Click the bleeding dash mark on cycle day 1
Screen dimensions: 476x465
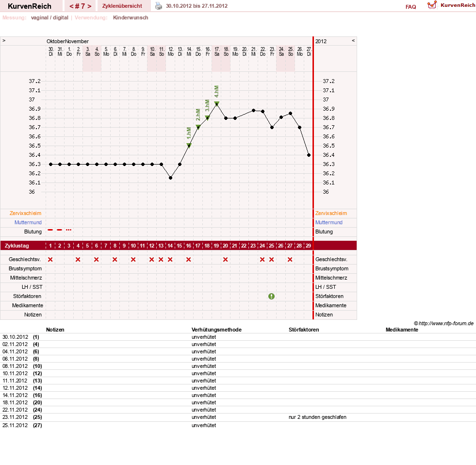[50, 230]
